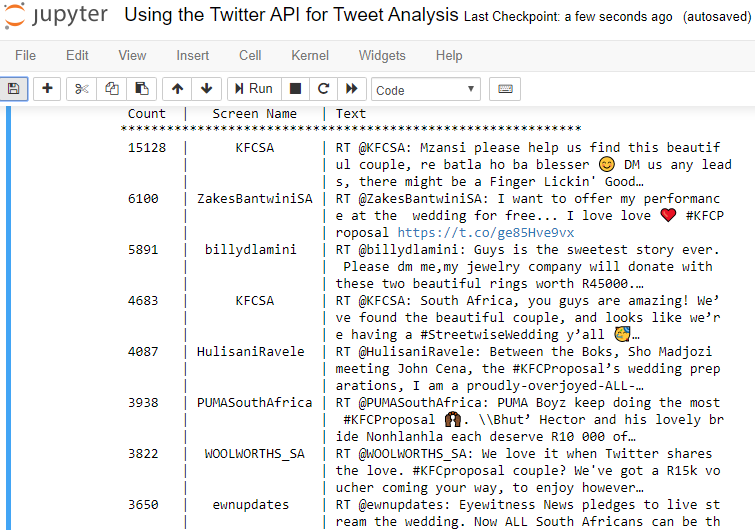
Task: Select the count value 3650
Action: click(x=143, y=504)
